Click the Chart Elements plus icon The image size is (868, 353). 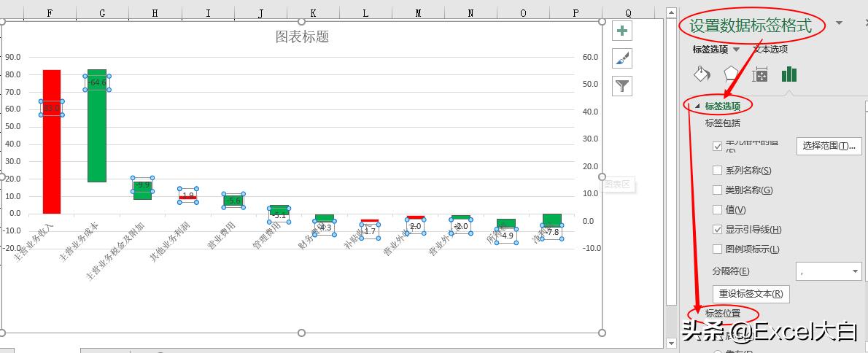pos(622,31)
